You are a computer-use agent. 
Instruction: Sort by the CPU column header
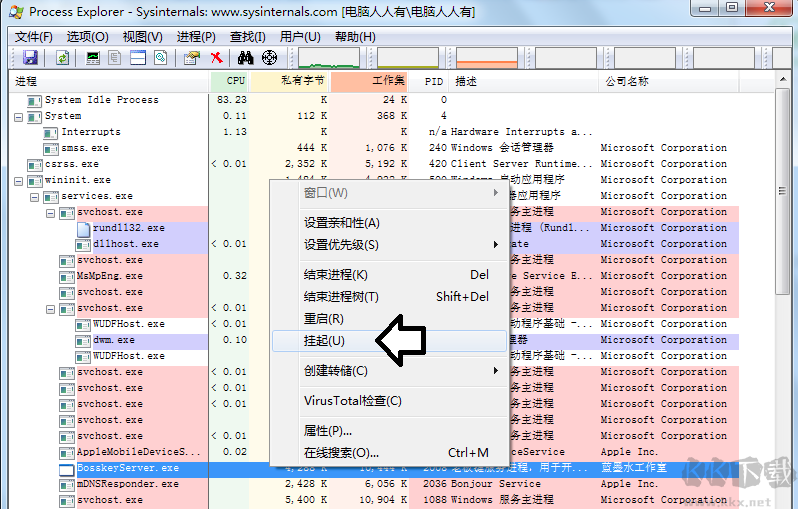(x=235, y=81)
